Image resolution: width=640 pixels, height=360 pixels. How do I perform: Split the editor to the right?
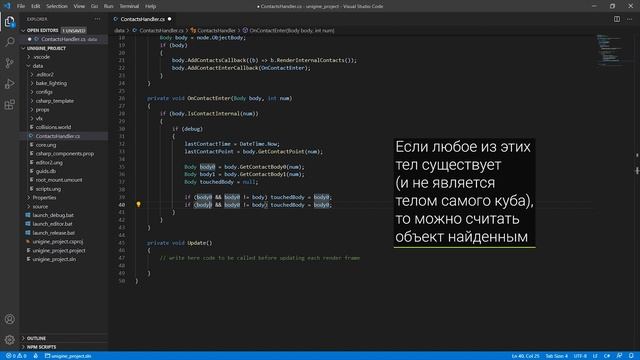pyautogui.click(x=617, y=19)
